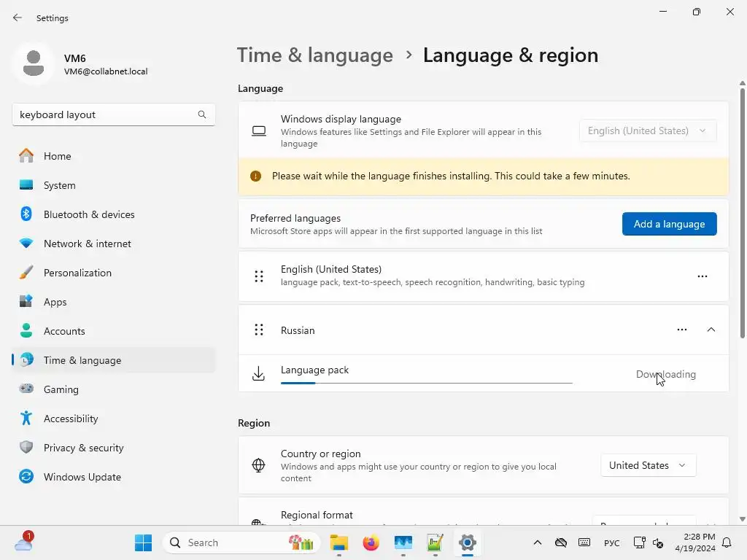Click the Gaming controller icon in sidebar
The image size is (747, 560).
click(x=26, y=389)
